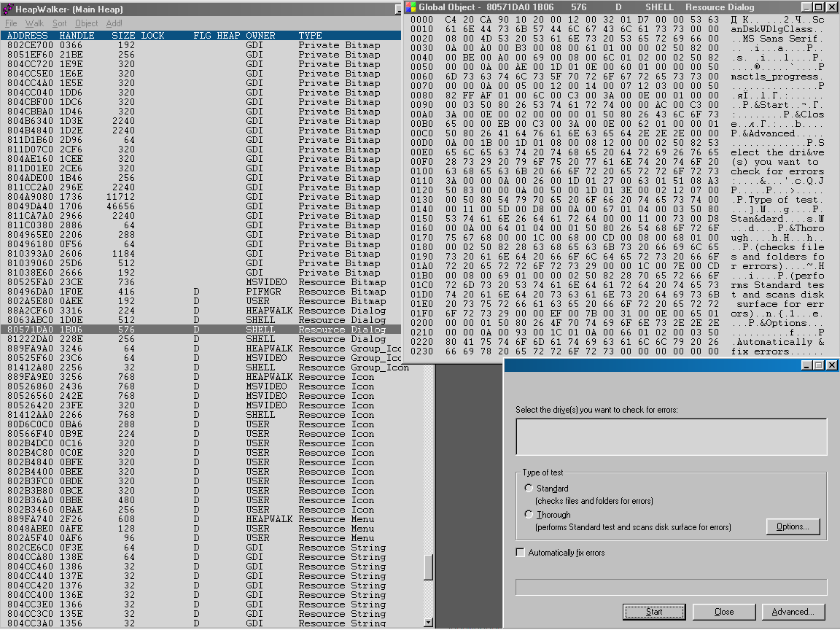
Task: Open the Options... button for Thorough test
Action: tap(793, 526)
